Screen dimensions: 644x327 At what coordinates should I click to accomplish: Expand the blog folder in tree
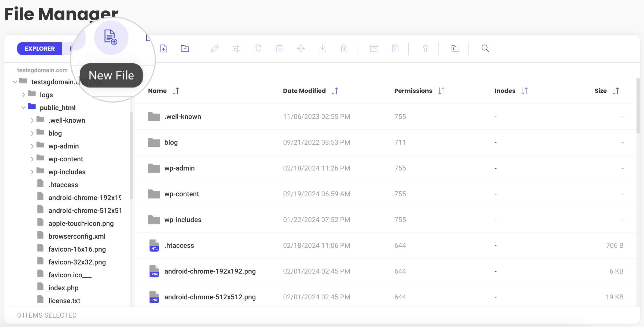click(x=32, y=133)
